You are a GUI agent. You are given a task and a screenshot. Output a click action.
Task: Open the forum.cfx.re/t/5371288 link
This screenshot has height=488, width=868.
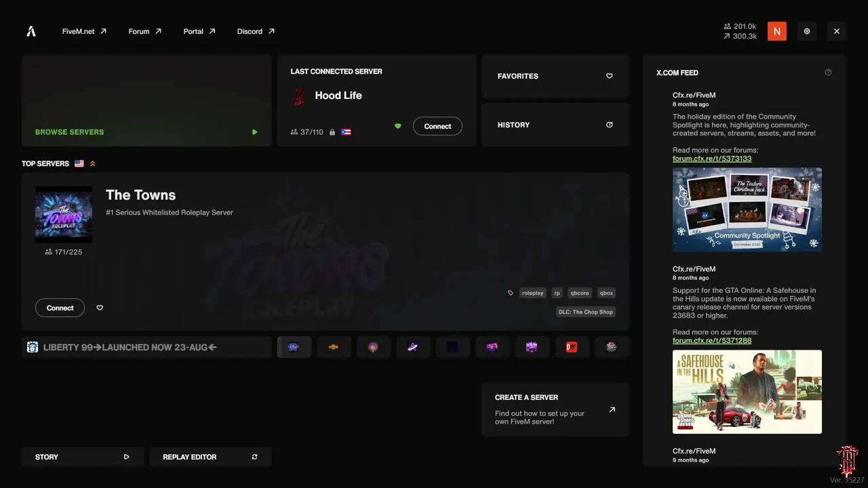pyautogui.click(x=712, y=340)
